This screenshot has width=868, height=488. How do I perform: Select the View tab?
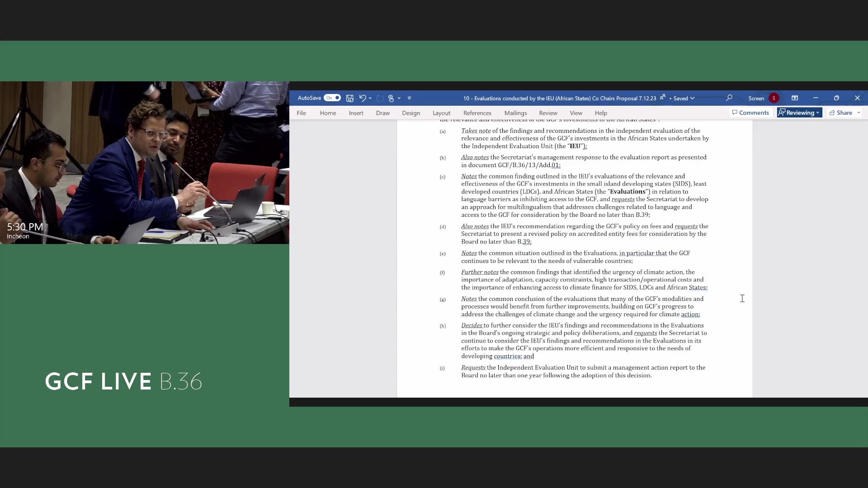pyautogui.click(x=576, y=113)
